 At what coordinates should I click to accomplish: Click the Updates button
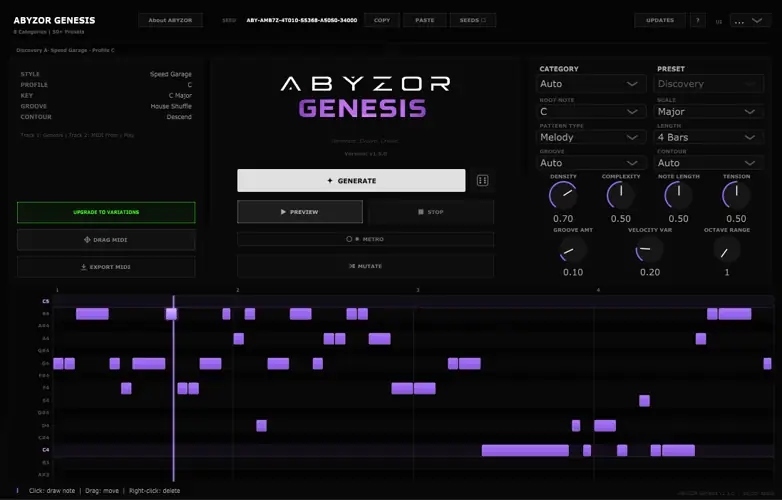click(x=660, y=20)
